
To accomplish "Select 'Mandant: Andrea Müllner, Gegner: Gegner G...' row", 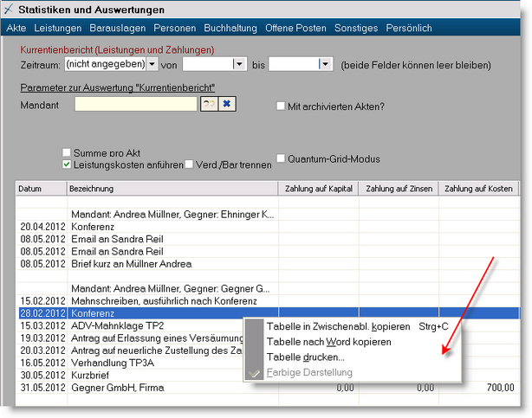I will (x=268, y=288).
